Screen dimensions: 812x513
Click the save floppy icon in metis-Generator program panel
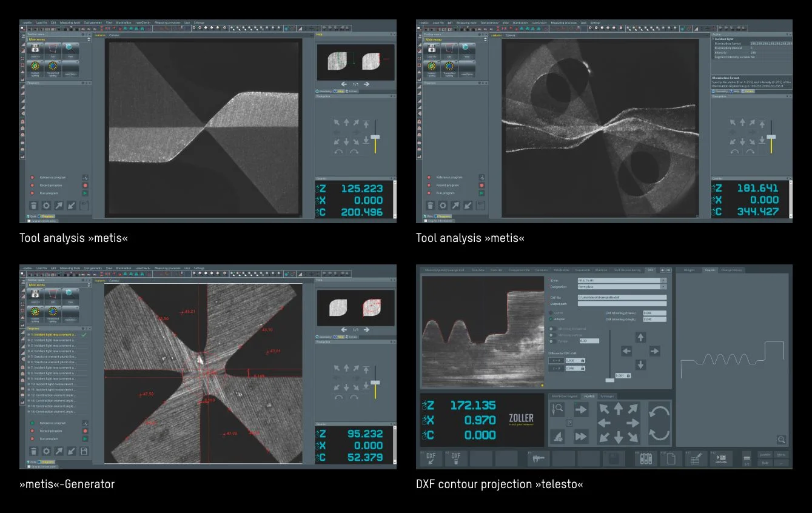tap(84, 451)
